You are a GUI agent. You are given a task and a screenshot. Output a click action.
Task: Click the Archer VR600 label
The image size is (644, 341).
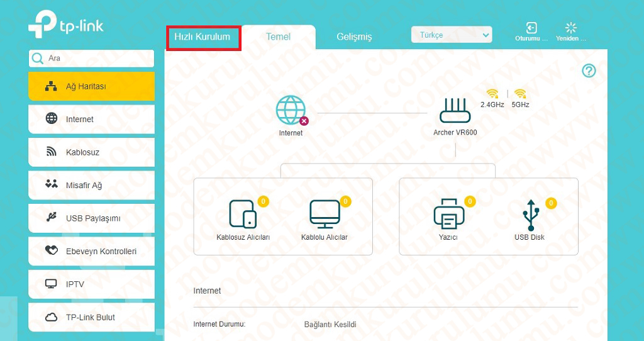455,132
